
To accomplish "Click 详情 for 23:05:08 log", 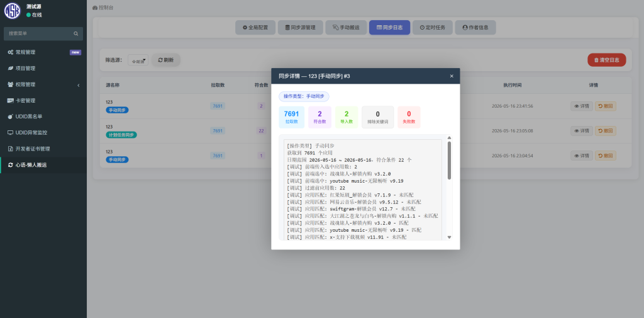I will click(x=582, y=131).
